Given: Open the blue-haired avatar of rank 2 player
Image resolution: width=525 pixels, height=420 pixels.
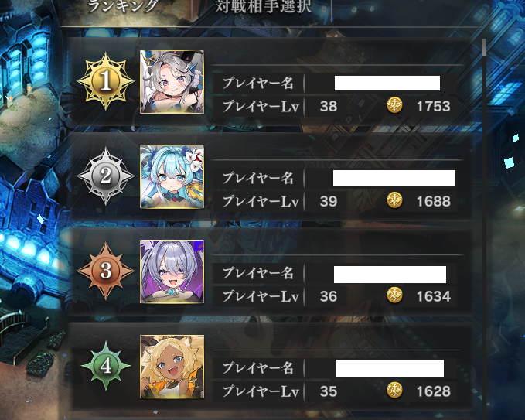Looking at the screenshot, I should [172, 176].
